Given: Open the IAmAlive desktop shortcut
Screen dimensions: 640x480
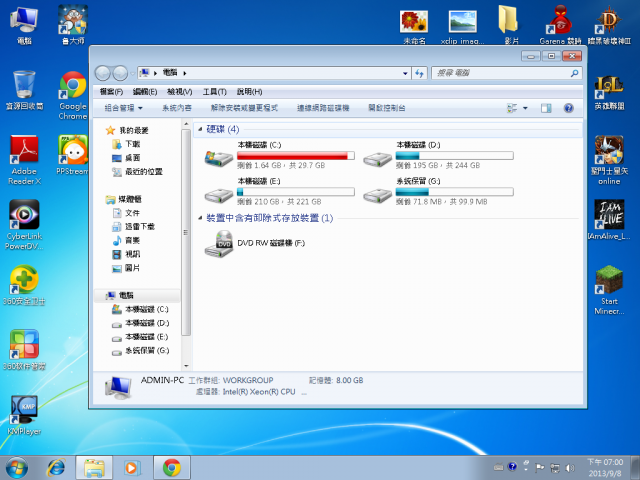Looking at the screenshot, I should coord(609,220).
